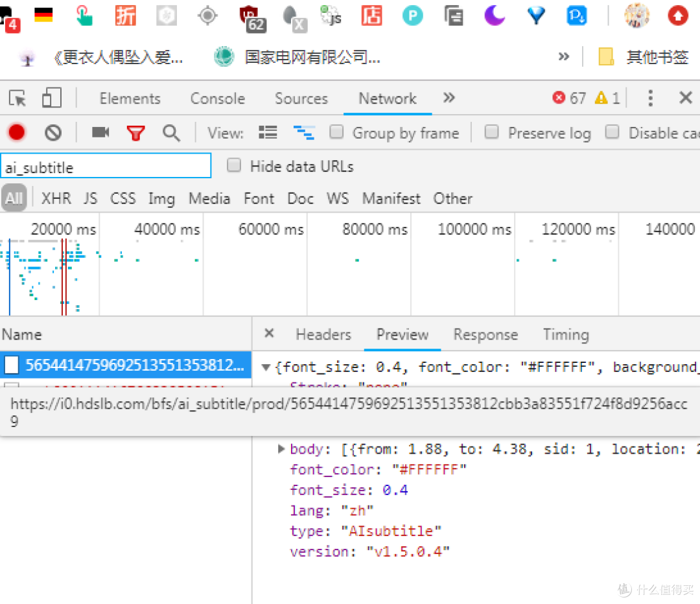
Task: Open the 其他书签 bookmarks folder
Action: tap(644, 57)
